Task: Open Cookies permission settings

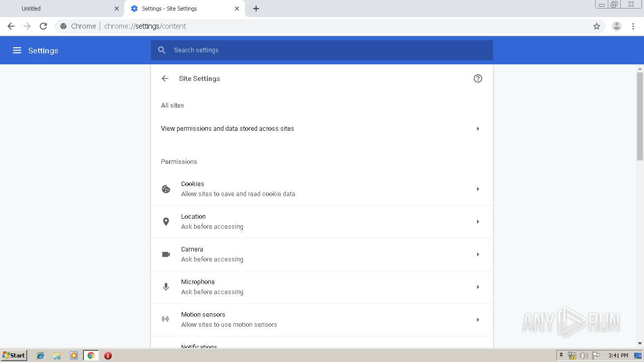Action: pos(322,189)
